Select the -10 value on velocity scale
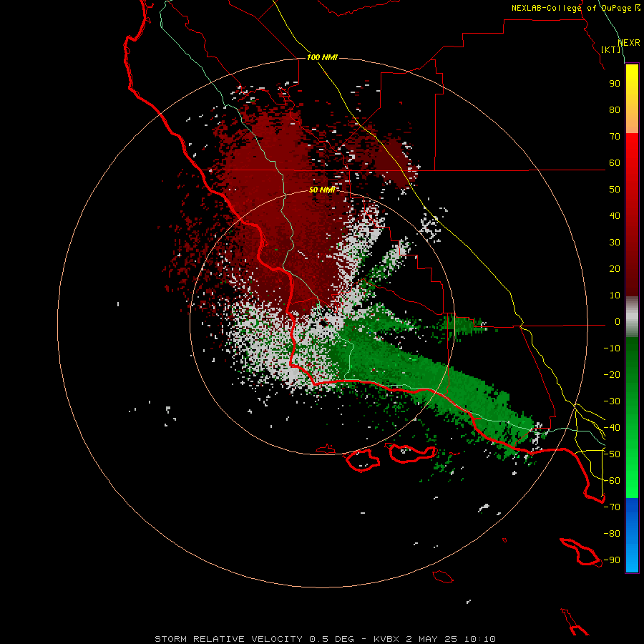 [612, 348]
